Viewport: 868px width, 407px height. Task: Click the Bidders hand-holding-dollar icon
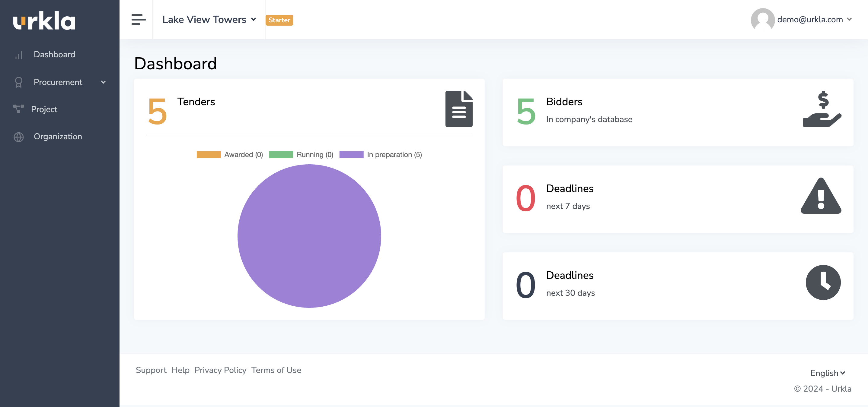tap(822, 109)
